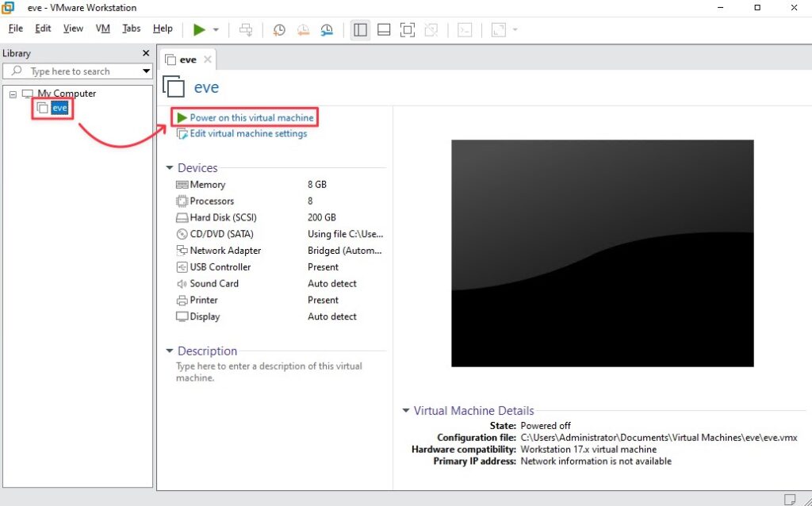Revert to snapshot toolbar icon
This screenshot has width=812, height=506.
pyautogui.click(x=303, y=30)
